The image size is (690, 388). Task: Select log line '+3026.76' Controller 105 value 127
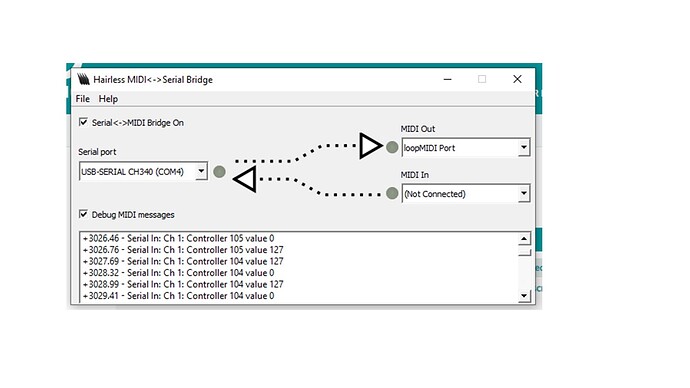[x=183, y=250]
